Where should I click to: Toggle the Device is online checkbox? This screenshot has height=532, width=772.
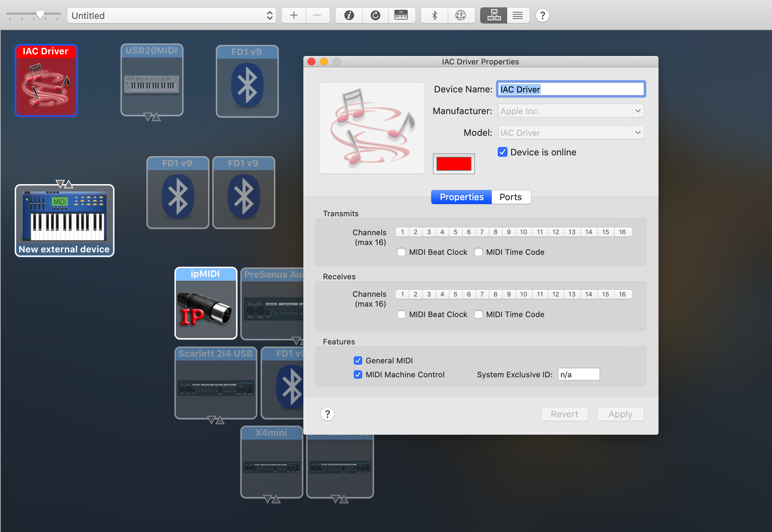click(502, 152)
